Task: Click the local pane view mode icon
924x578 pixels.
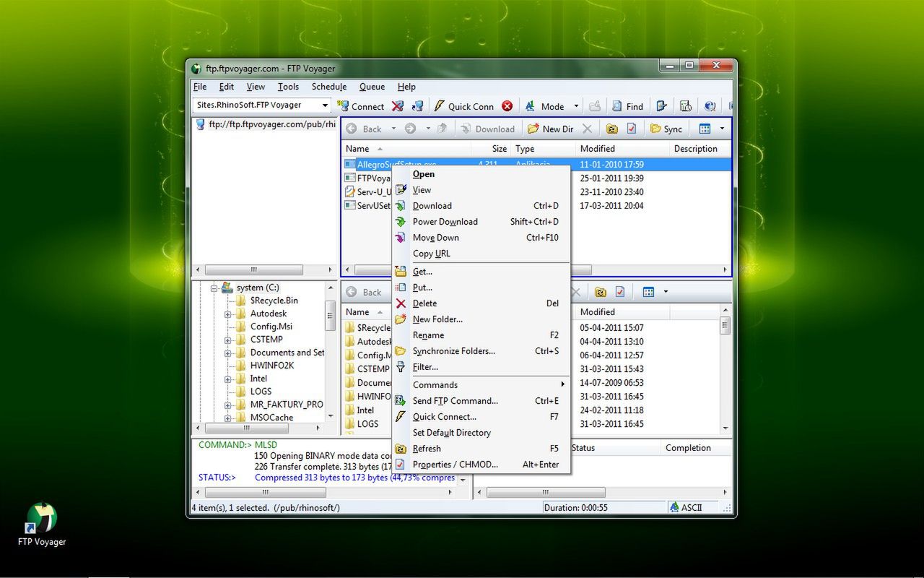Action: 648,292
